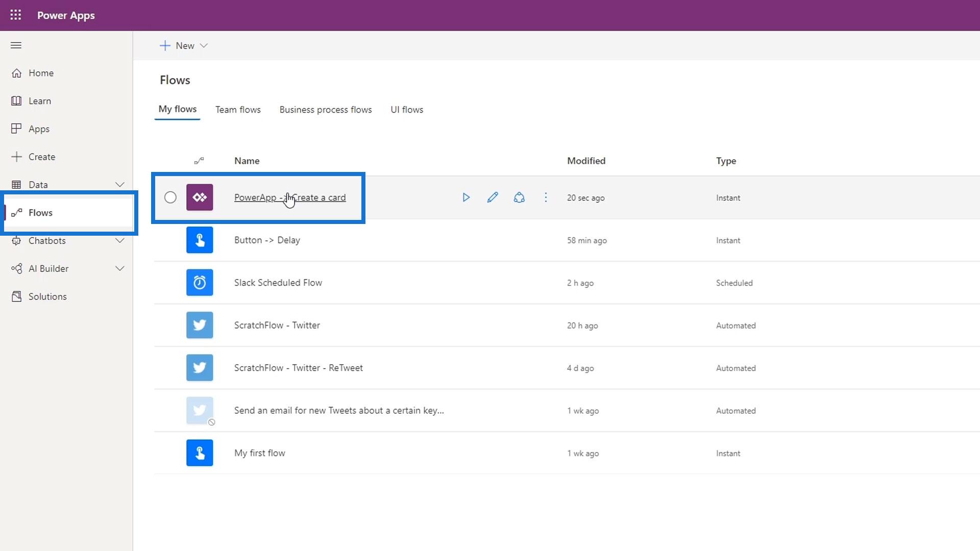
Task: Switch to the Business process flows tab
Action: pyautogui.click(x=325, y=110)
